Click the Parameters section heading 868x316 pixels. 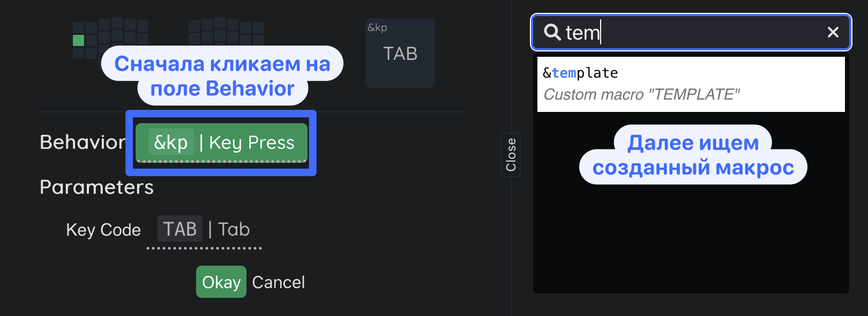pyautogui.click(x=97, y=187)
